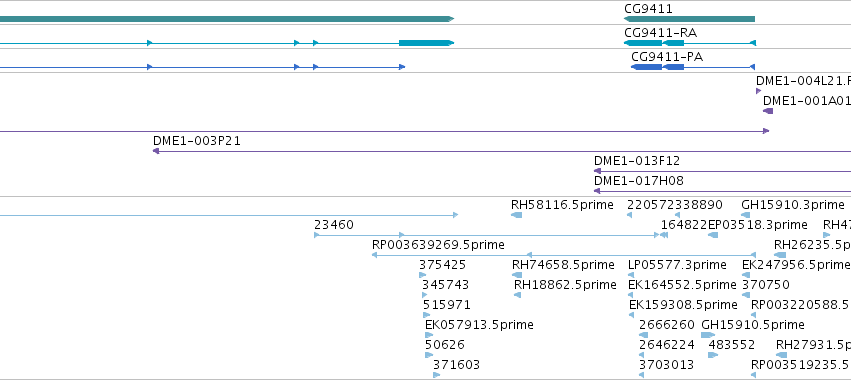
Task: Select the EK057913.5prime EST label
Action: (x=479, y=325)
